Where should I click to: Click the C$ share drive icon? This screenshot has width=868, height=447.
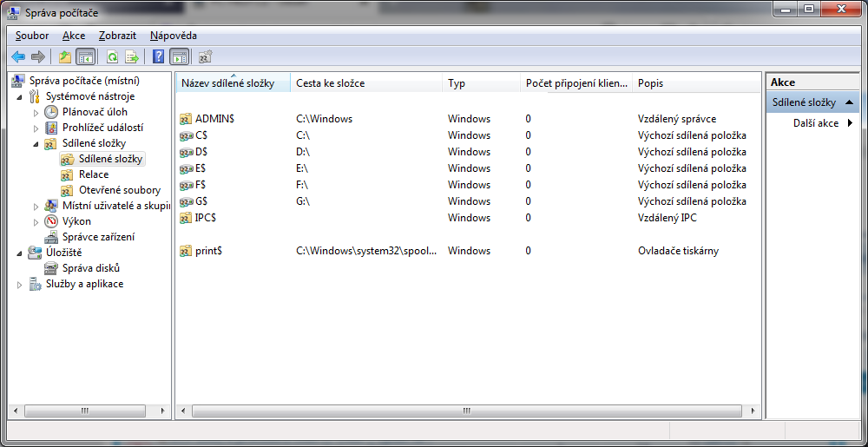186,135
